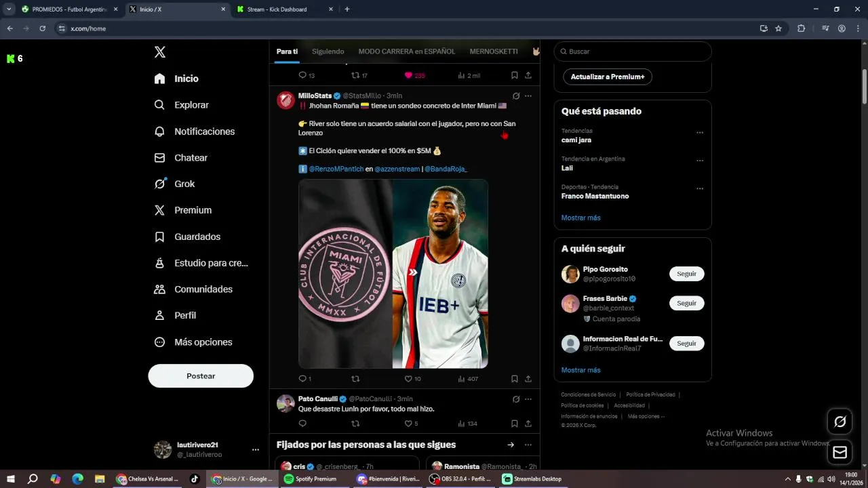The height and width of the screenshot is (488, 868).
Task: Switch to Para ti tab
Action: (x=287, y=52)
